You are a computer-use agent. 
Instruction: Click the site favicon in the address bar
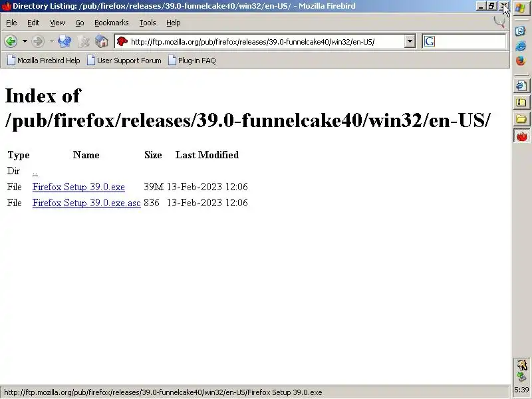point(122,41)
